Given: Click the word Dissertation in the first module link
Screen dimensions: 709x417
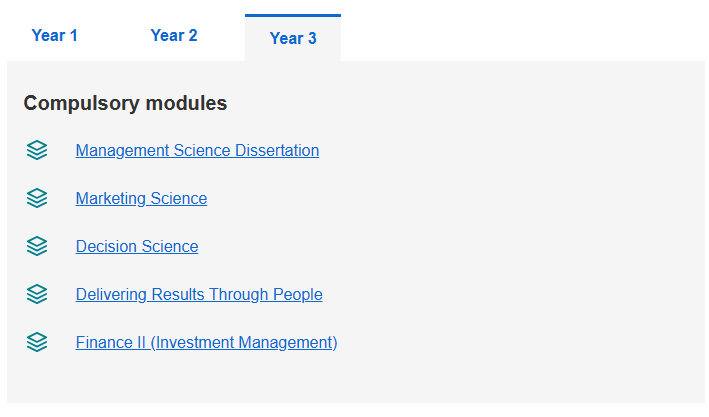Looking at the screenshot, I should click(x=277, y=151).
